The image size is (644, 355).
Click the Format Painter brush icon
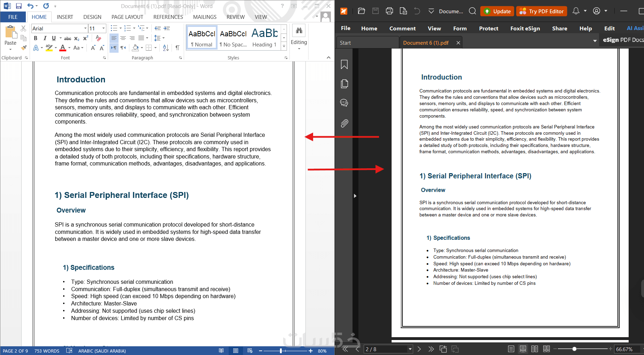click(x=23, y=48)
